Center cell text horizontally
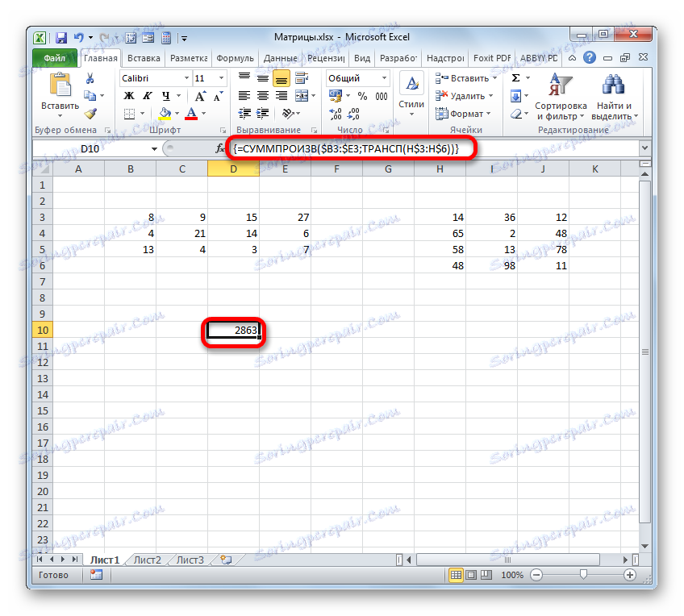This screenshot has height=616, width=684. (x=263, y=96)
